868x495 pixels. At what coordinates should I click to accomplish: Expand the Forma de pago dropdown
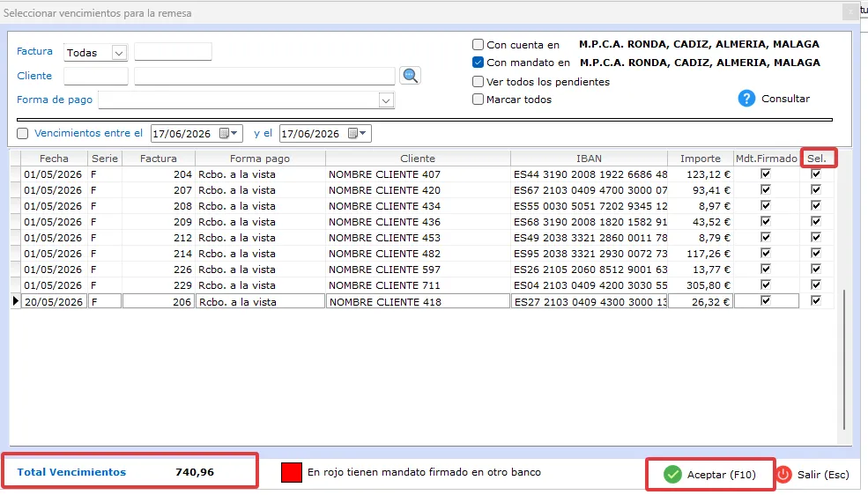pyautogui.click(x=386, y=100)
